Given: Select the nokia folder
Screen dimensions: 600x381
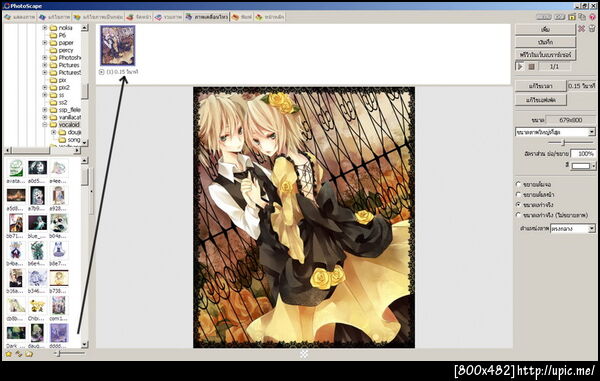Looking at the screenshot, I should 61,28.
